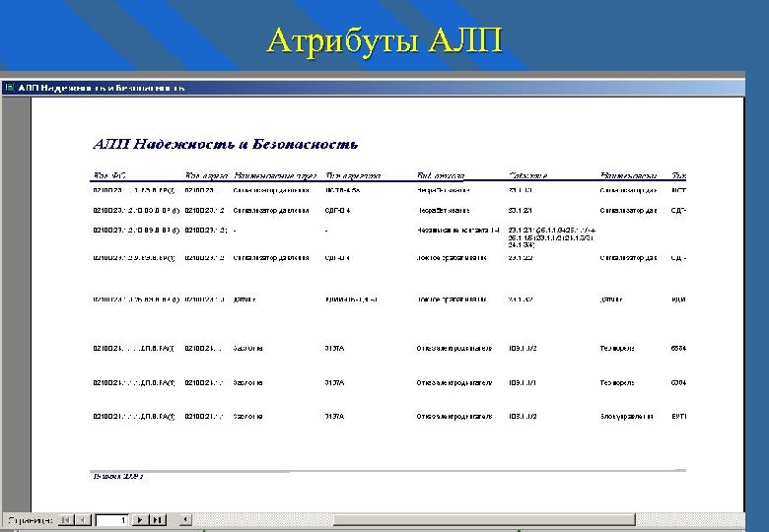The image size is (769, 532).
Task: Click the 'Блок управления' cell
Action: [627, 417]
